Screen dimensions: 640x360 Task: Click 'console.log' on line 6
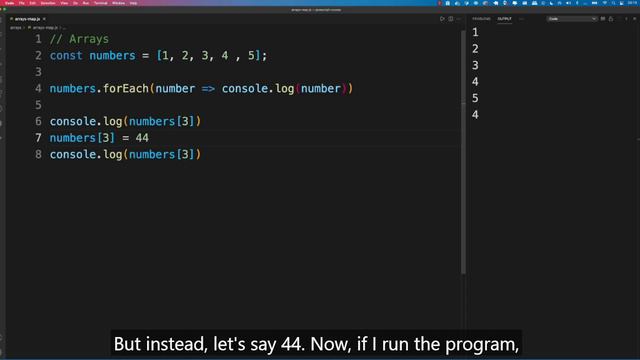[86, 121]
